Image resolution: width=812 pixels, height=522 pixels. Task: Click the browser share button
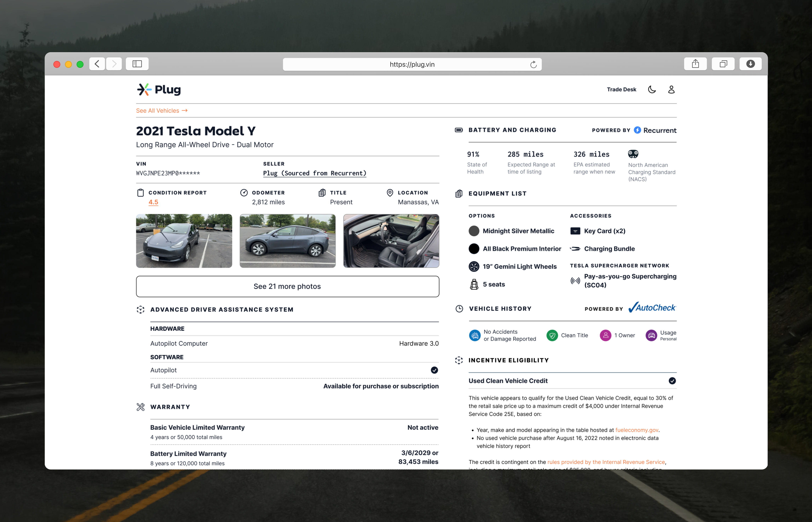pos(695,64)
